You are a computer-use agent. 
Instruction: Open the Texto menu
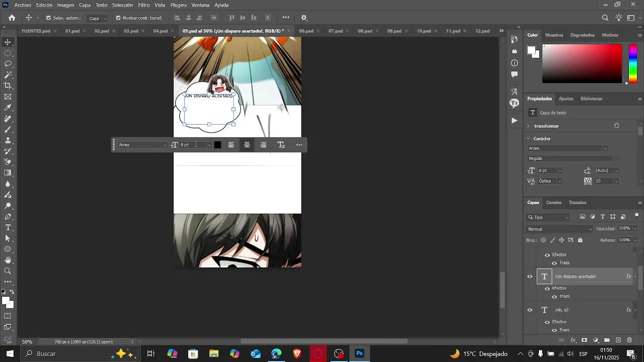tap(101, 5)
